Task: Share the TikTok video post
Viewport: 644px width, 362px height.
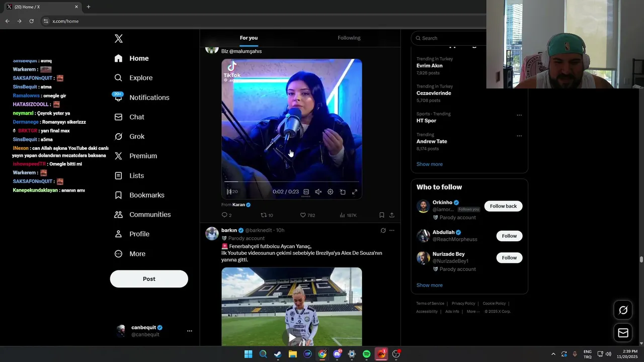Action: click(x=392, y=215)
